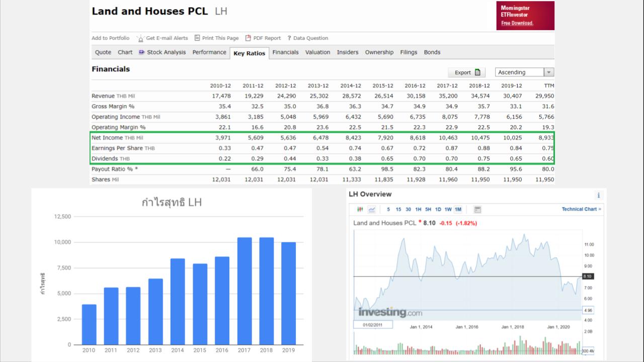Click the Free Download link in Morningstar ad
Screen dimensions: 644x362
point(517,23)
